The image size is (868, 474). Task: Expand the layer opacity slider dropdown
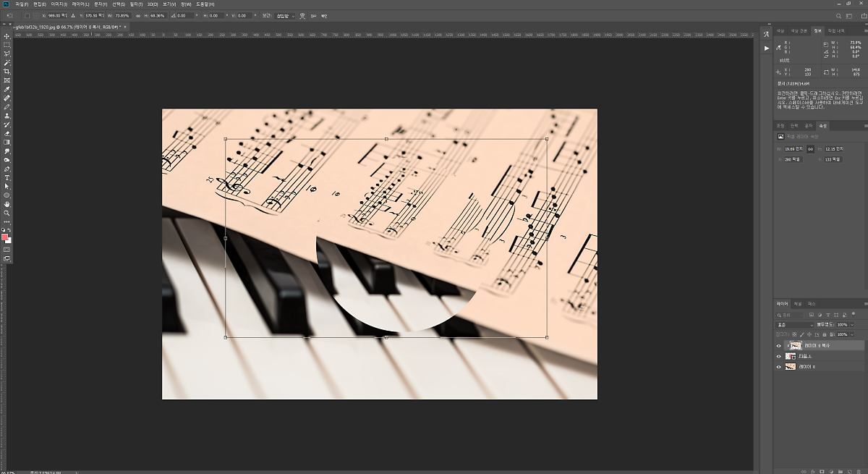click(852, 325)
